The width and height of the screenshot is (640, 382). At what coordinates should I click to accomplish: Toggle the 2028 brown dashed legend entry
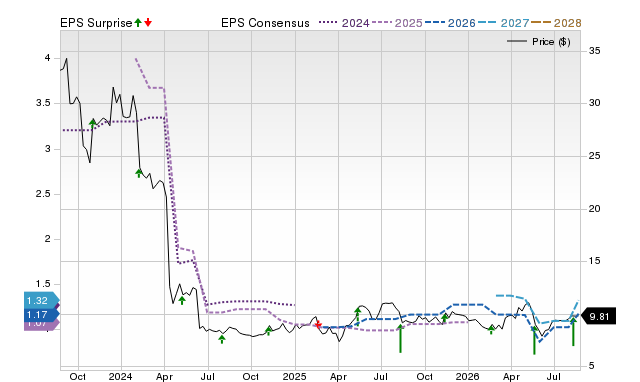coord(556,23)
